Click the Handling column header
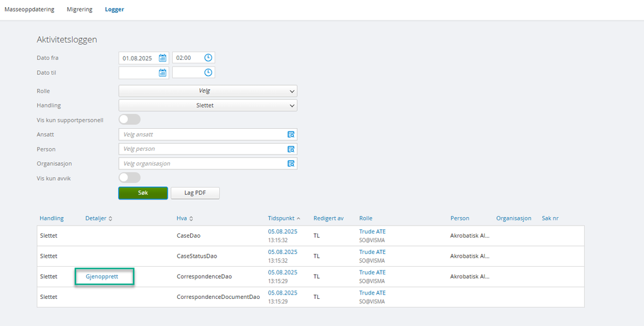 point(52,218)
